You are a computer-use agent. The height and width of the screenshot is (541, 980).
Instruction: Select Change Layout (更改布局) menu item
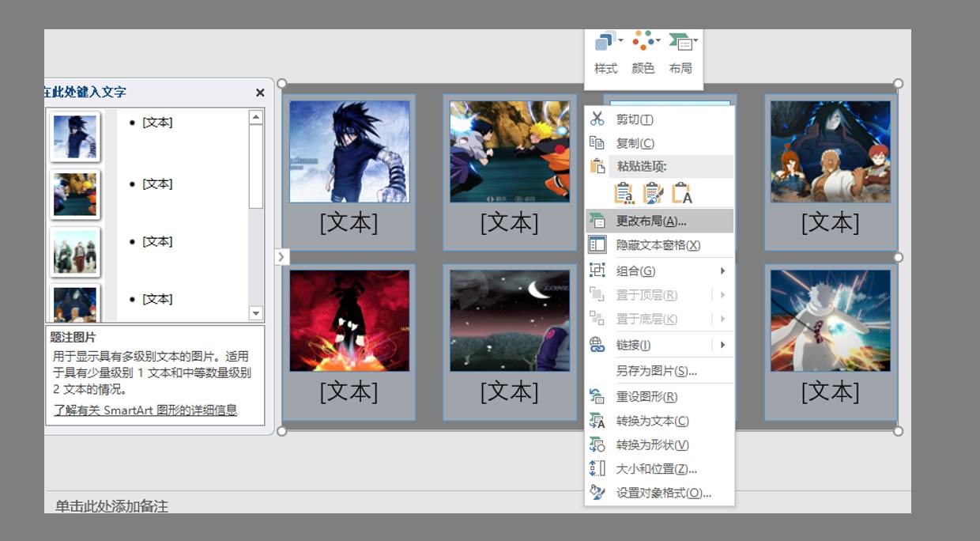pyautogui.click(x=650, y=221)
